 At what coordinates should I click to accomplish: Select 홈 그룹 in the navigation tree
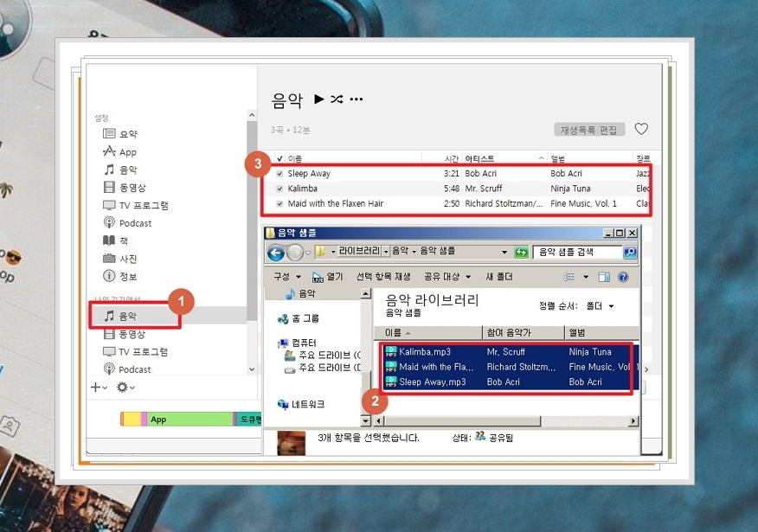click(x=299, y=318)
